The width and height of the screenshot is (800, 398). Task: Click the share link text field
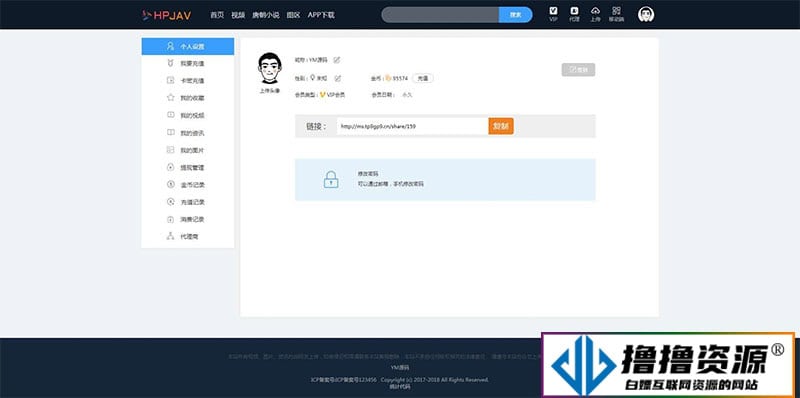tap(412, 126)
